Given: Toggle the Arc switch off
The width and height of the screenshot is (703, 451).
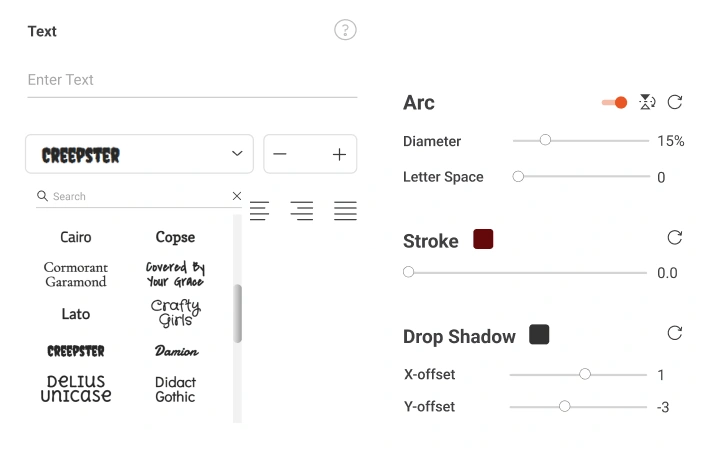Looking at the screenshot, I should click(614, 102).
